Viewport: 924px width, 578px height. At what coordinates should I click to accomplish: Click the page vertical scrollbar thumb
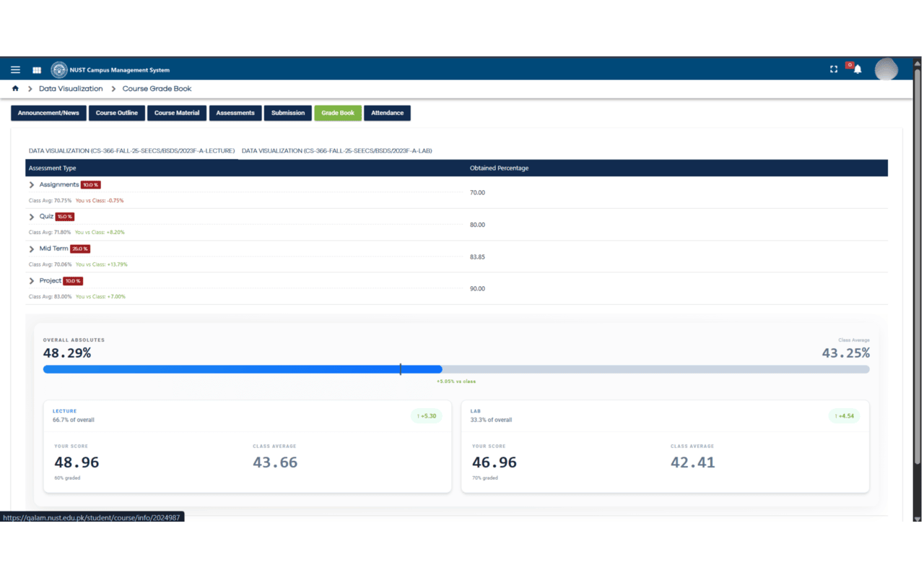coord(918,267)
